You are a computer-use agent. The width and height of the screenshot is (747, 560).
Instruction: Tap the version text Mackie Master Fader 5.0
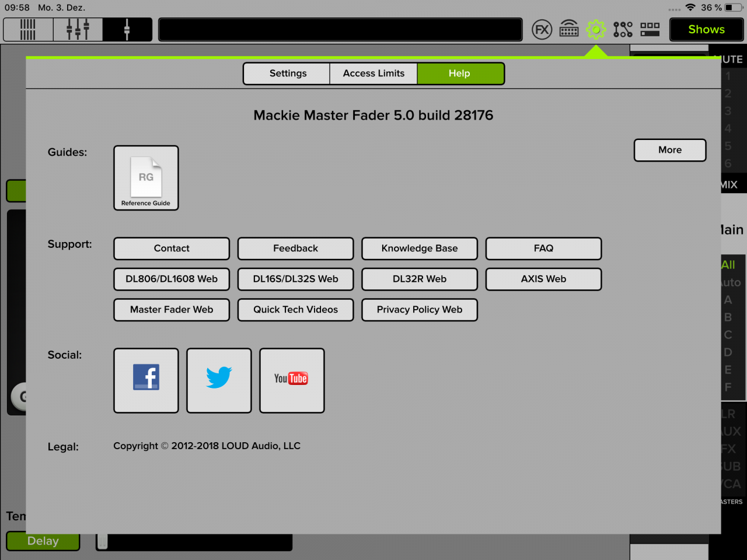point(373,116)
